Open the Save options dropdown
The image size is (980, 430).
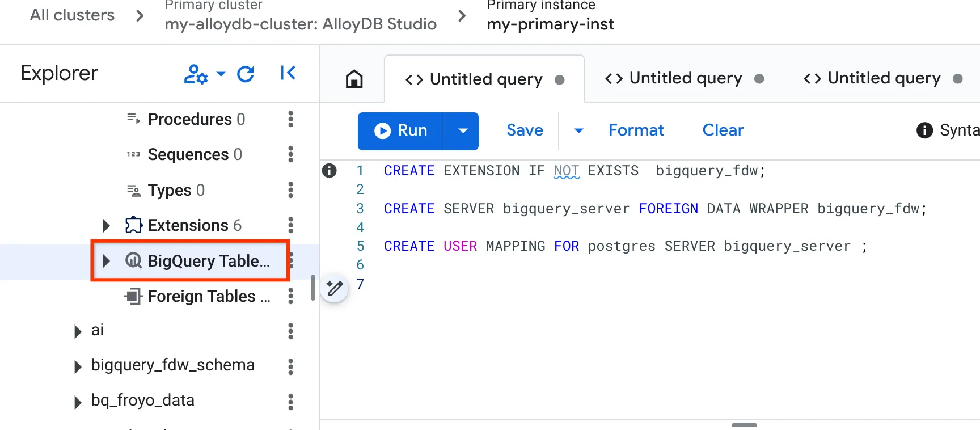578,131
